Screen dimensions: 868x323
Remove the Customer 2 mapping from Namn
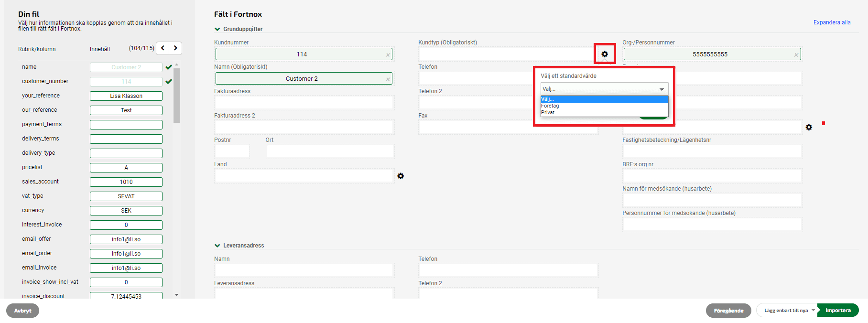pyautogui.click(x=388, y=79)
